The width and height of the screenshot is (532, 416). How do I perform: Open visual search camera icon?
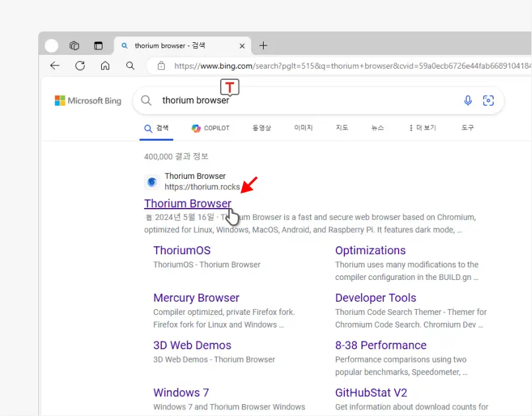point(488,100)
